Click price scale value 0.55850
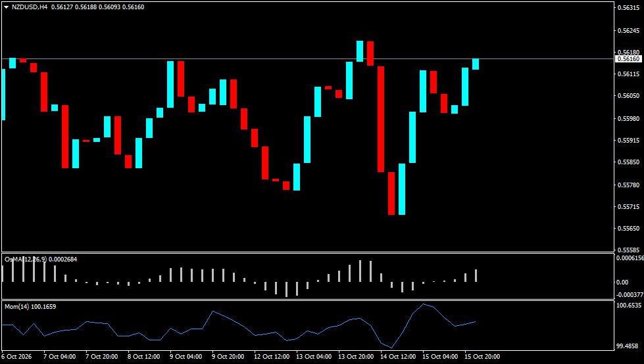Image resolution: width=644 pixels, height=364 pixels. coord(628,162)
